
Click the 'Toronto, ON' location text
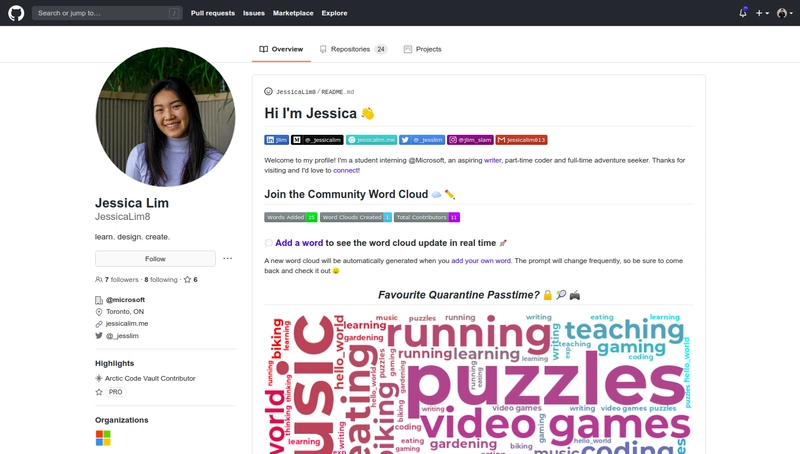coord(125,312)
